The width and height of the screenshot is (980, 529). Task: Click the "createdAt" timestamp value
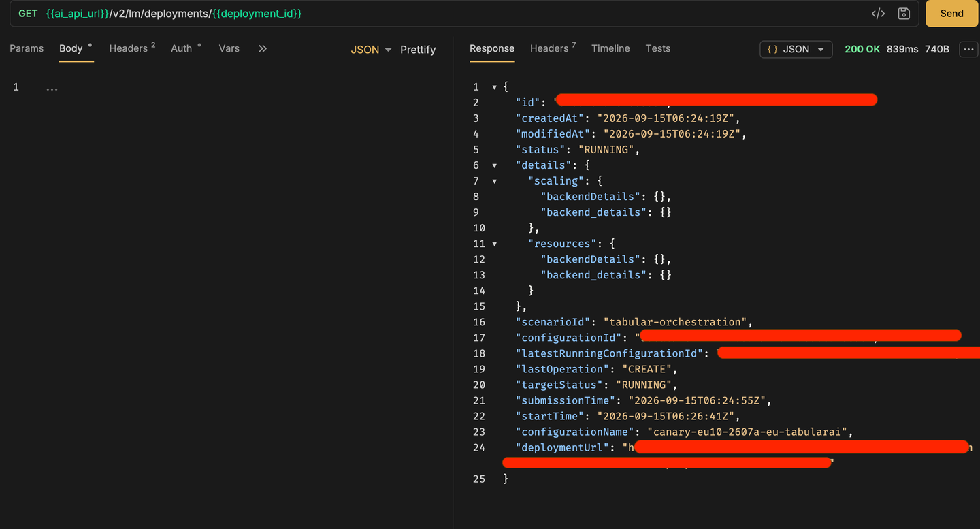pos(665,118)
